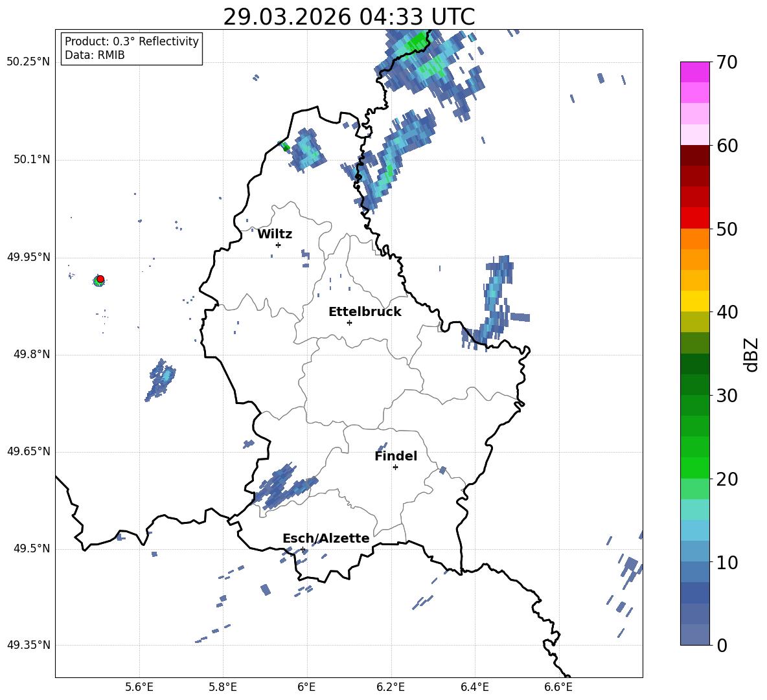The height and width of the screenshot is (700, 767).
Task: Click the Findel station cross marker
Action: [395, 467]
